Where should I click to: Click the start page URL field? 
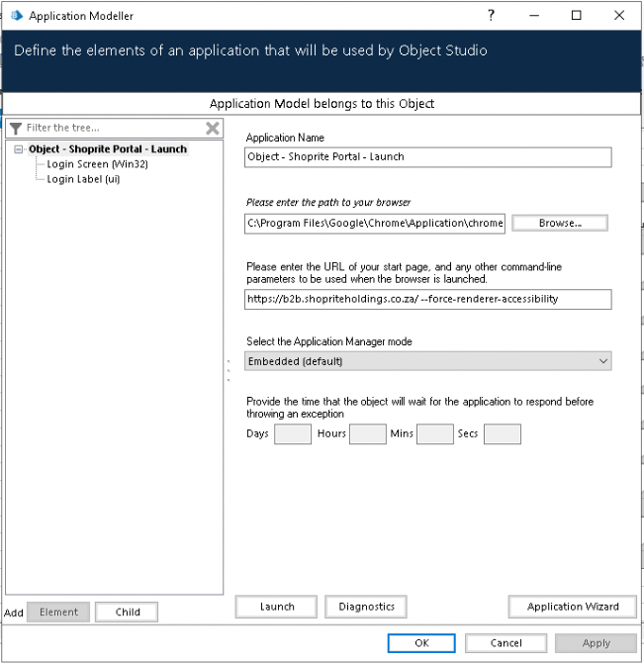tap(427, 300)
